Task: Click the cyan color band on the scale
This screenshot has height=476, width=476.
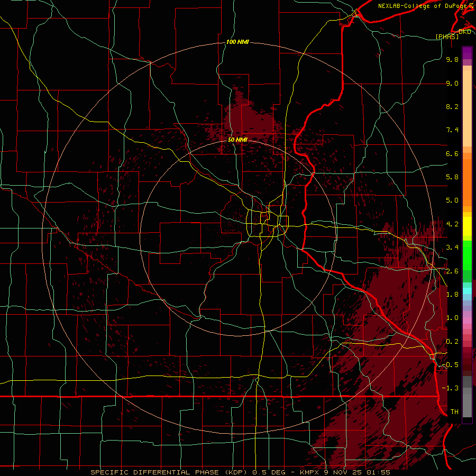Action: [467, 290]
